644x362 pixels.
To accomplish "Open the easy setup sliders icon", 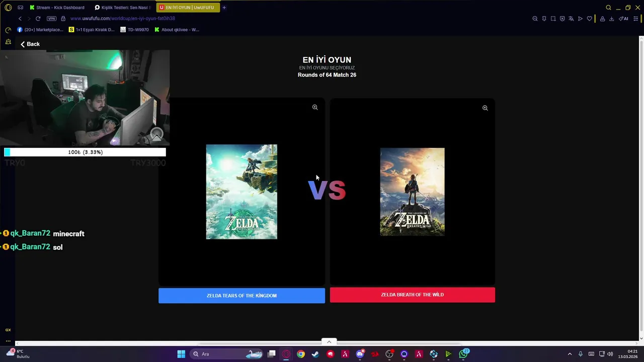I will tap(635, 19).
